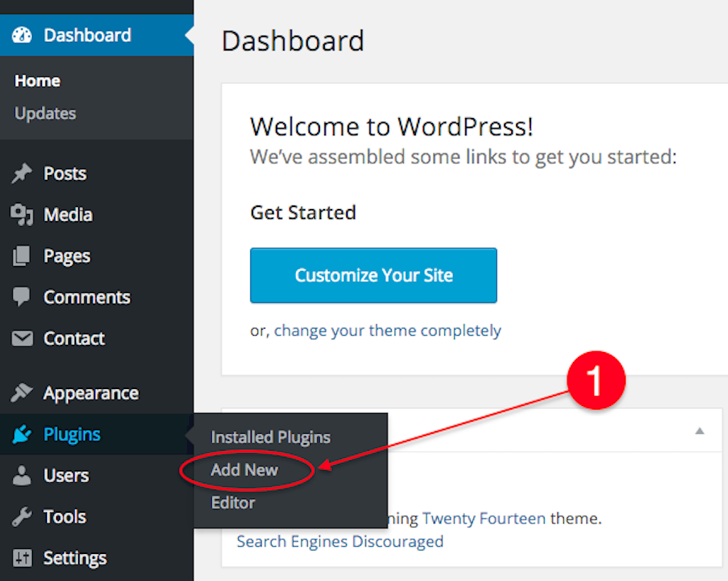
Task: Select Editor in the Plugins submenu
Action: 233,503
